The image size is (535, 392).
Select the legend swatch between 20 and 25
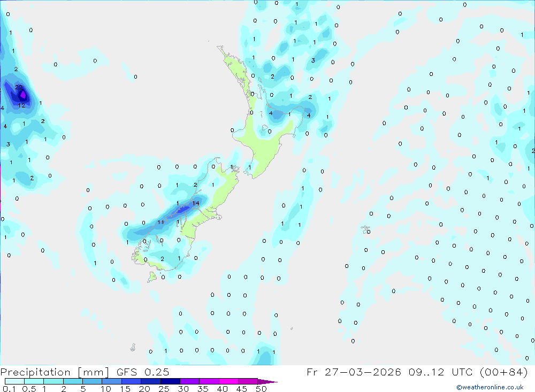[151, 381]
